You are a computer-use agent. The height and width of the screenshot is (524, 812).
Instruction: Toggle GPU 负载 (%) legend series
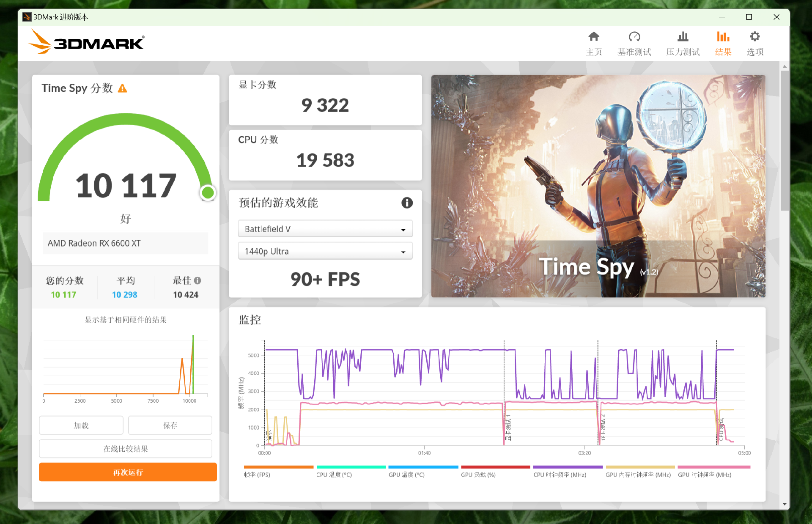[x=478, y=475]
